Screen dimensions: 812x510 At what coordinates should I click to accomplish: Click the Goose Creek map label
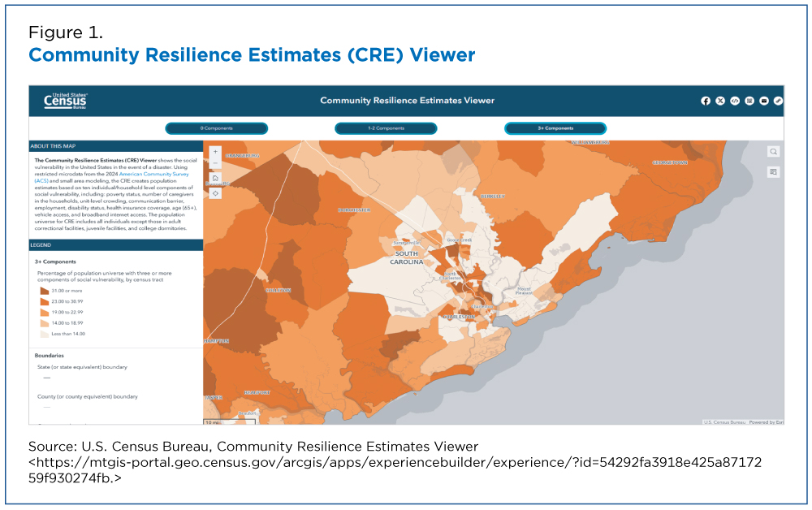(460, 240)
